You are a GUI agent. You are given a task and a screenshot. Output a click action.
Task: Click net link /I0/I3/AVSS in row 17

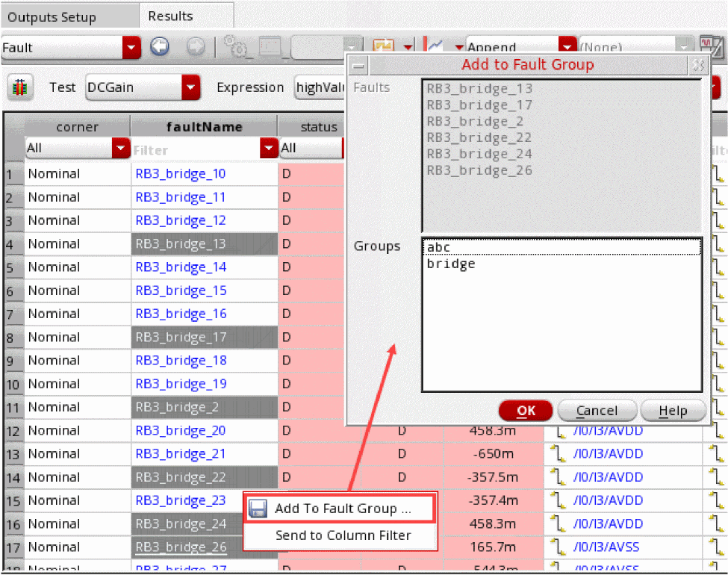[606, 547]
